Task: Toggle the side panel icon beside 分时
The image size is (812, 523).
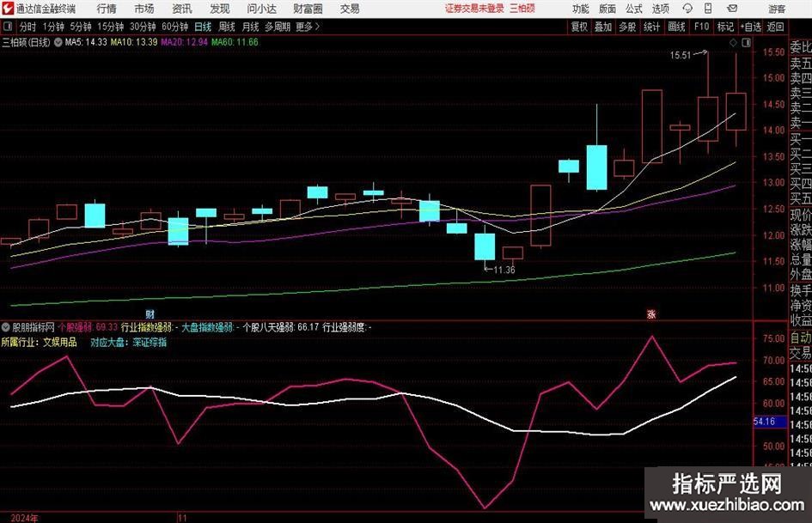Action: [8, 27]
